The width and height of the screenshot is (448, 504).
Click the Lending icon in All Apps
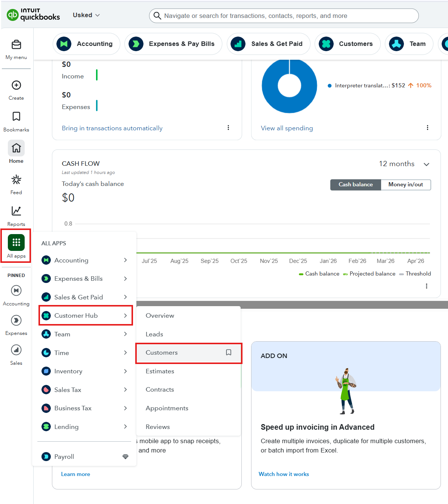tap(46, 427)
